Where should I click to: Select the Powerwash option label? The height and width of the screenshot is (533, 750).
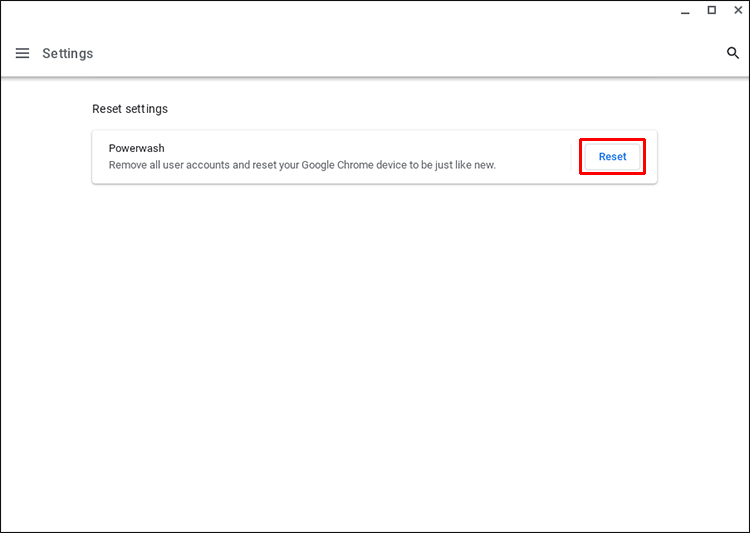137,148
